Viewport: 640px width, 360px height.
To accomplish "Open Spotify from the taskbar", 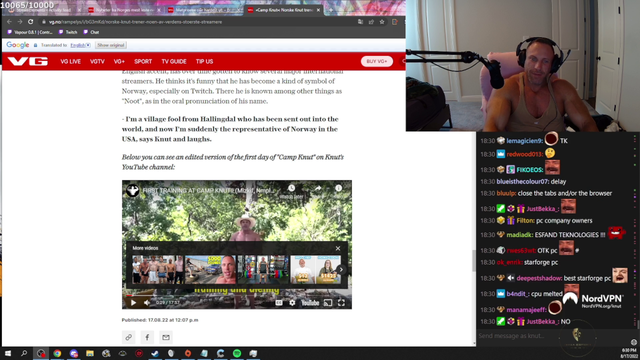I will [x=237, y=353].
